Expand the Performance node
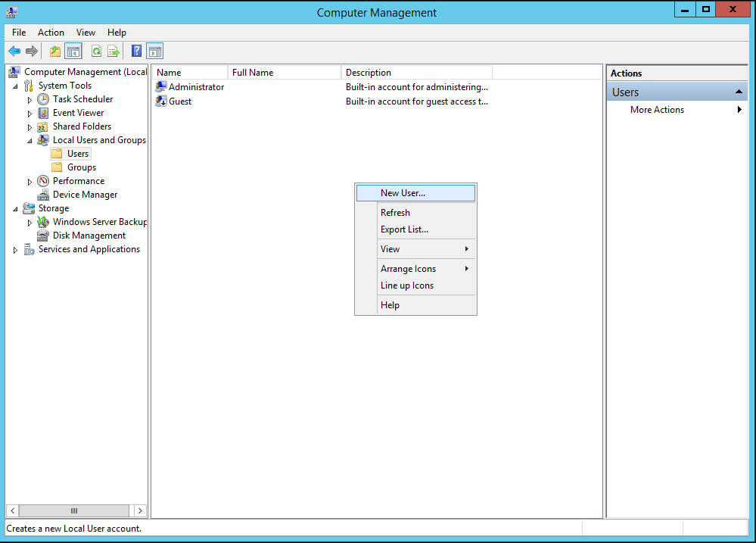 (30, 182)
